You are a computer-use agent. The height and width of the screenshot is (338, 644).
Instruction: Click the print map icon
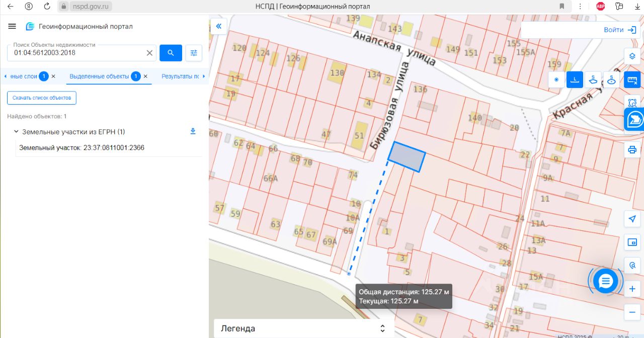(632, 149)
